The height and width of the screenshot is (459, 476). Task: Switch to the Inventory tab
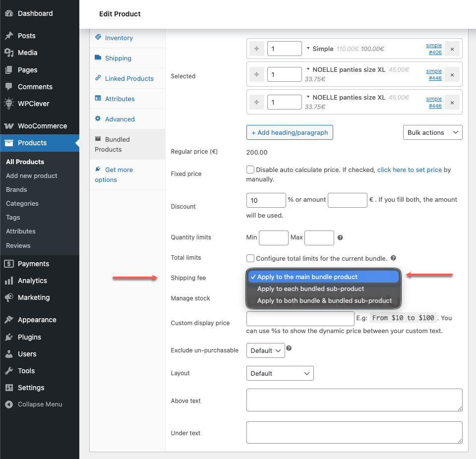[119, 38]
